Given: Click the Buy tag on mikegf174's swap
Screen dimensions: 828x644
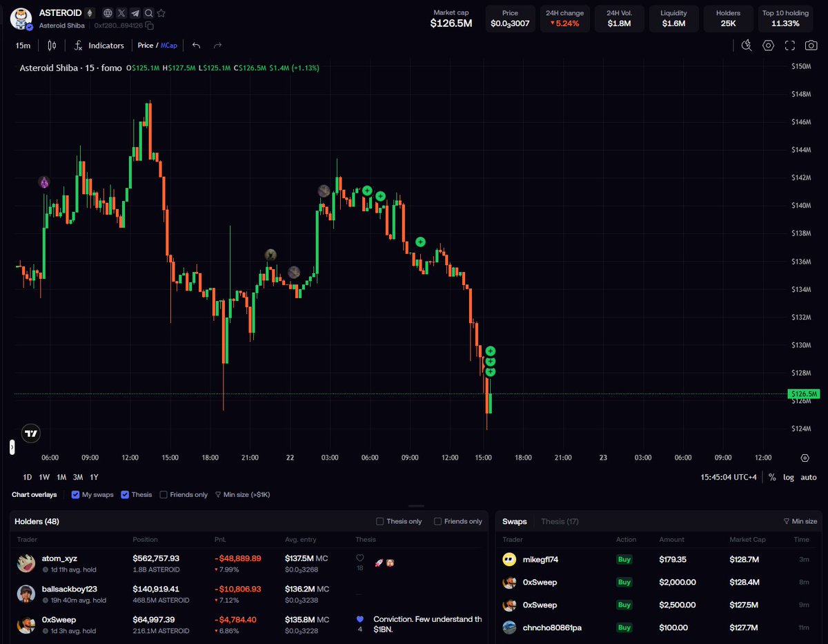Looking at the screenshot, I should [x=624, y=559].
